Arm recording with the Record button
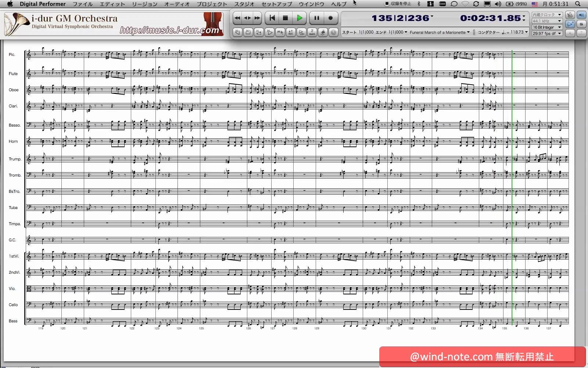This screenshot has width=588, height=368. tap(330, 18)
